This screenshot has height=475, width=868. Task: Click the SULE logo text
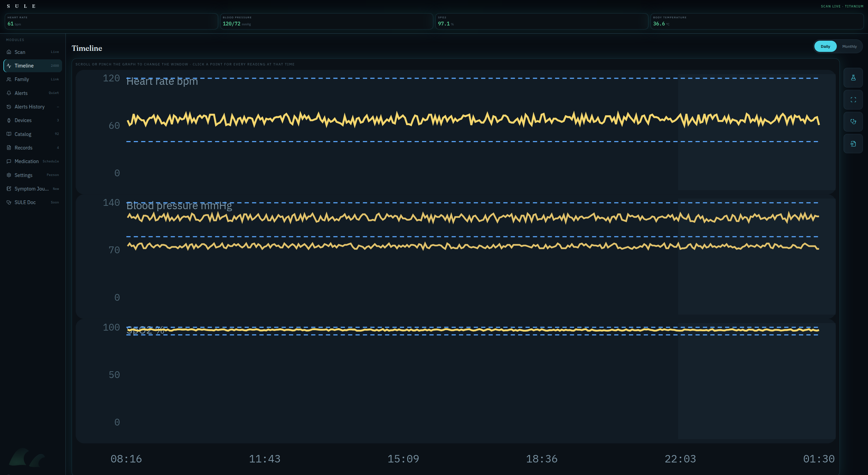(x=21, y=6)
